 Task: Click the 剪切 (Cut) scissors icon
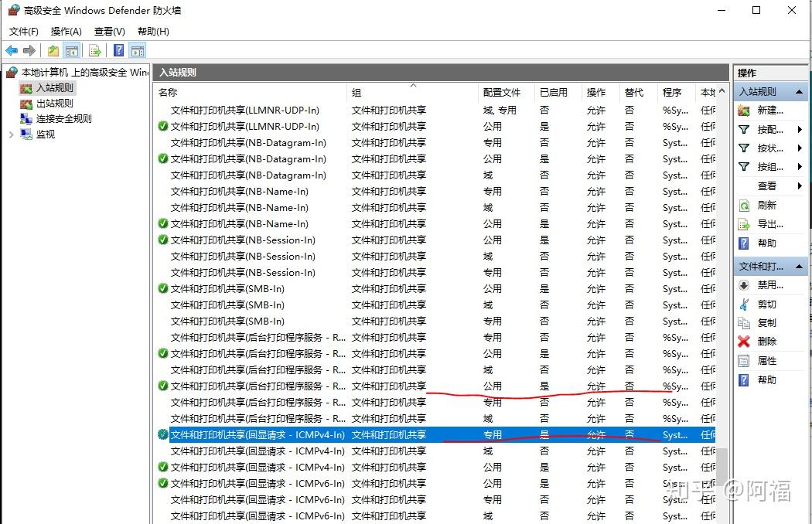(743, 304)
